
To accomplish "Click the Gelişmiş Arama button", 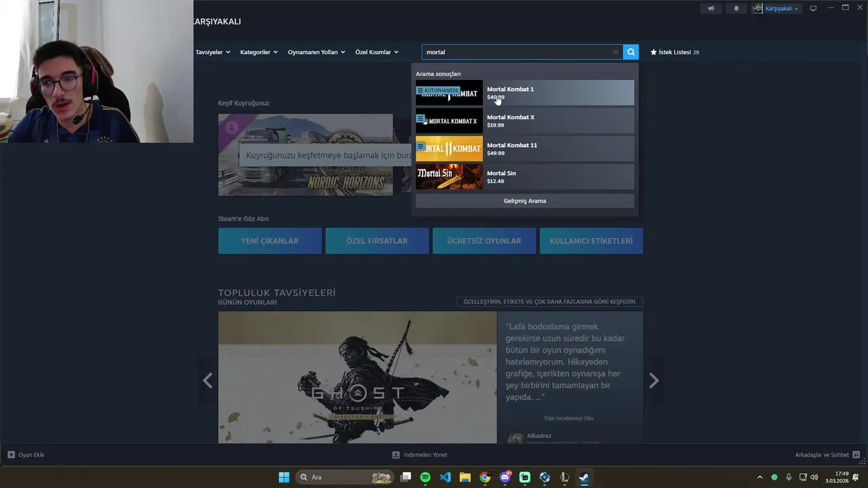I will click(x=525, y=201).
